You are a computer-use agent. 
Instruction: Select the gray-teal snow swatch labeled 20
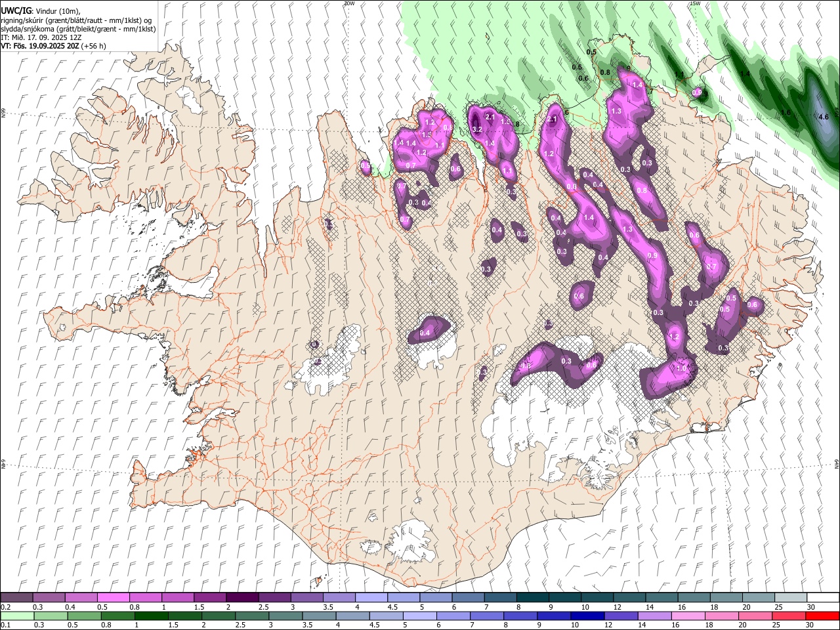click(757, 598)
